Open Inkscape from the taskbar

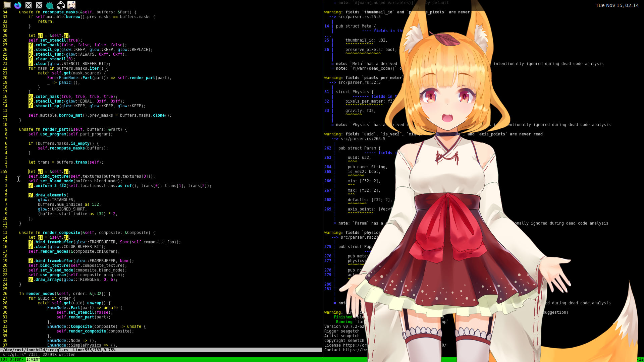[61, 5]
